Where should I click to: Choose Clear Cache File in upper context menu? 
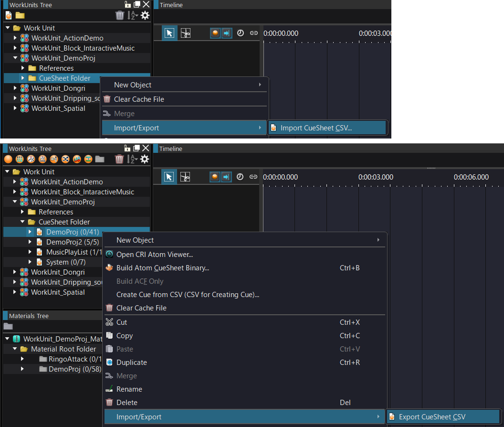[185, 99]
